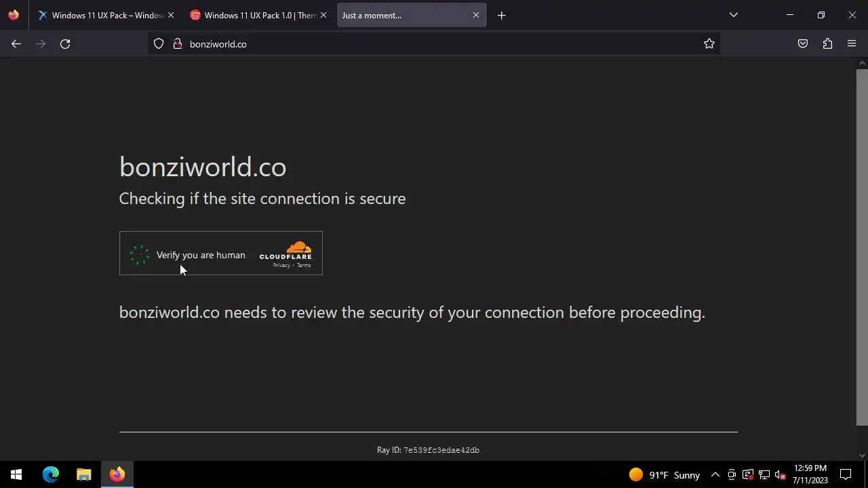This screenshot has height=488, width=868.
Task: Show hidden system tray icons
Action: pyautogui.click(x=715, y=475)
